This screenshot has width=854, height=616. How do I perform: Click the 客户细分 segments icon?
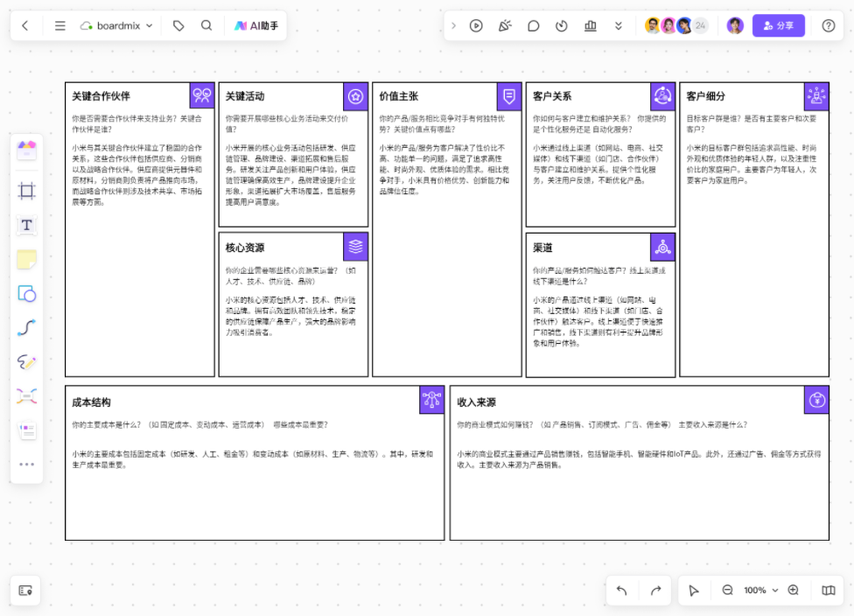(x=816, y=96)
